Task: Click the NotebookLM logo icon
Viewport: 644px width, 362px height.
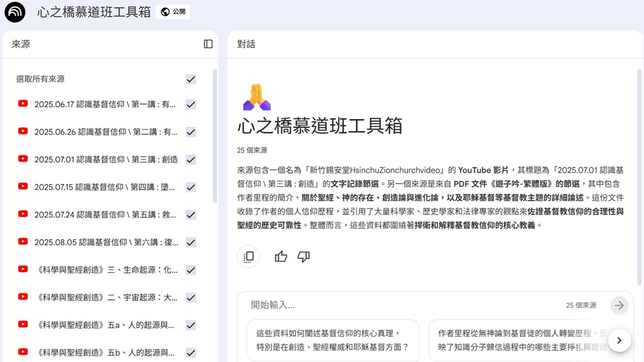Action: click(15, 12)
